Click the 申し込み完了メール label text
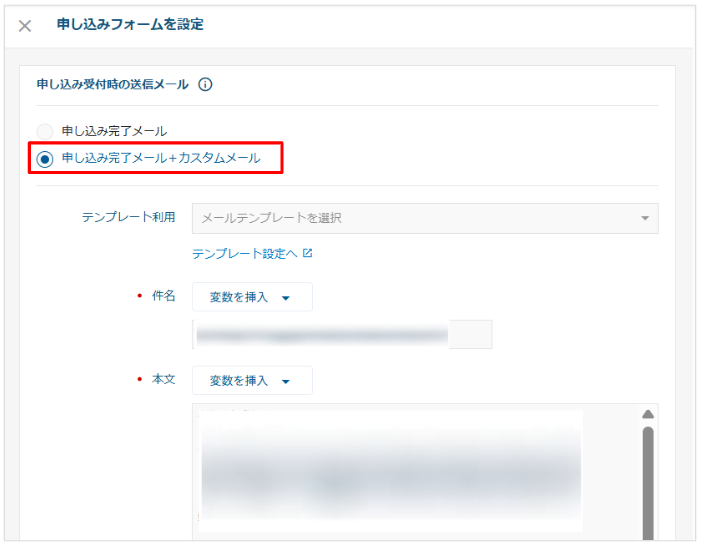 [x=114, y=131]
